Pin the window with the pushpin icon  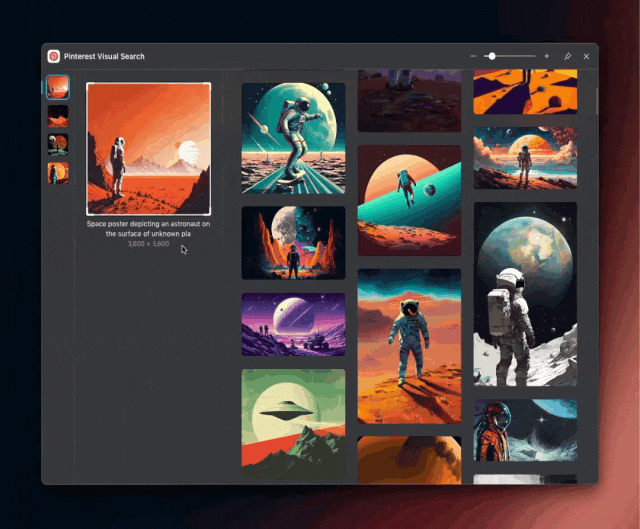tap(567, 56)
